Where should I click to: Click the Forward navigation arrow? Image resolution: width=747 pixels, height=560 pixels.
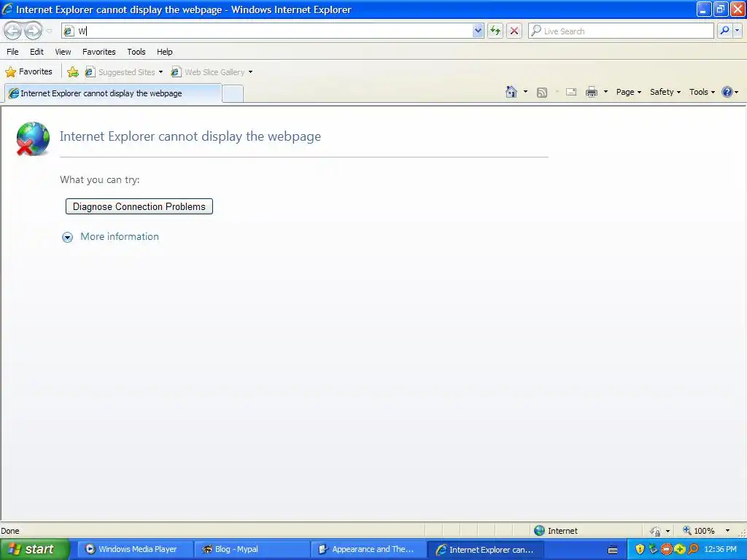tap(33, 31)
